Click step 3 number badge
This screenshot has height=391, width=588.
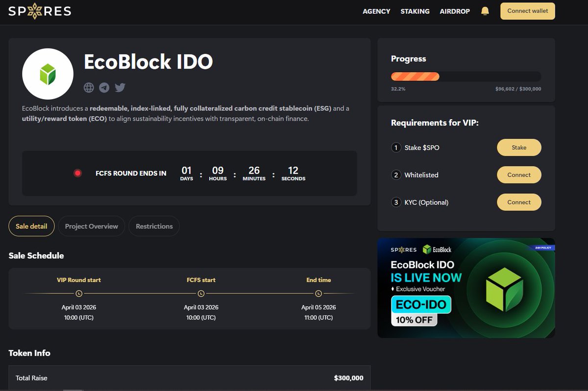tap(396, 202)
